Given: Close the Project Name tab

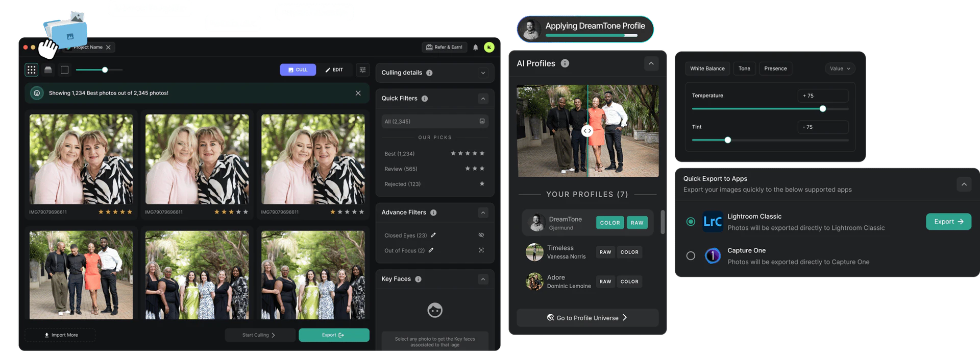Looking at the screenshot, I should pos(108,47).
